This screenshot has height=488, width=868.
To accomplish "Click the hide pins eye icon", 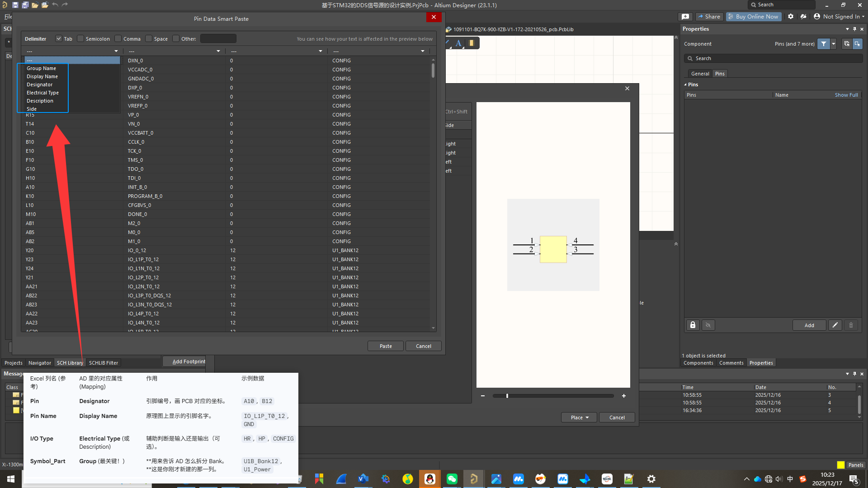I will pos(708,325).
